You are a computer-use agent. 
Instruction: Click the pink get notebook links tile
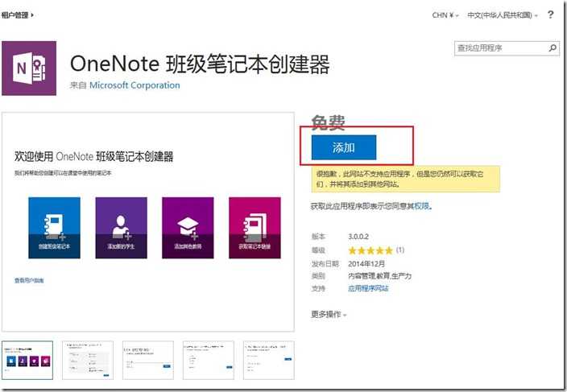(255, 228)
